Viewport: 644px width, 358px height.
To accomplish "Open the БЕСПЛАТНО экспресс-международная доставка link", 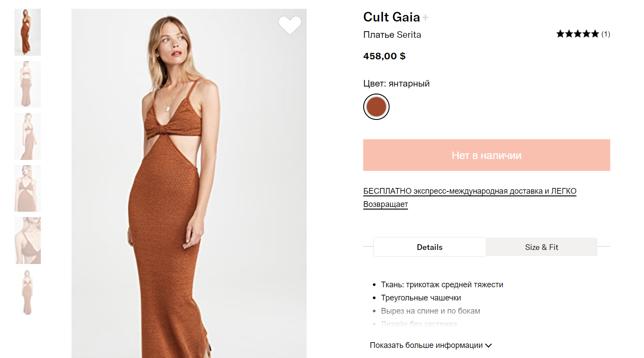I will (x=469, y=191).
